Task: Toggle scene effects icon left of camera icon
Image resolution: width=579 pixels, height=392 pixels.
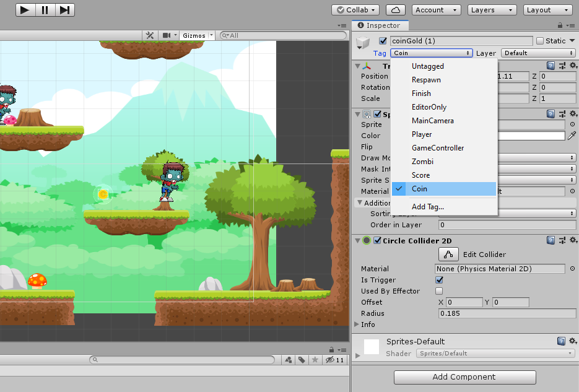Action: coord(150,35)
